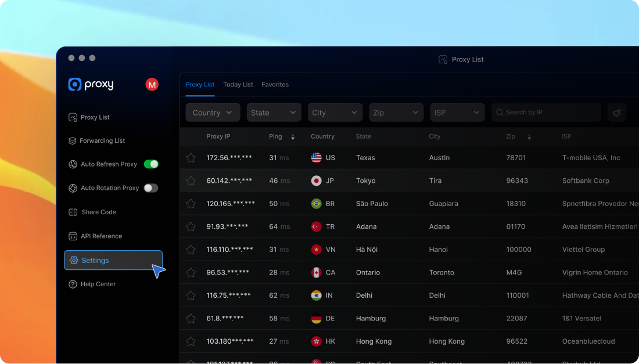Expand the ISP filter dropdown
This screenshot has width=639, height=364.
pos(457,113)
